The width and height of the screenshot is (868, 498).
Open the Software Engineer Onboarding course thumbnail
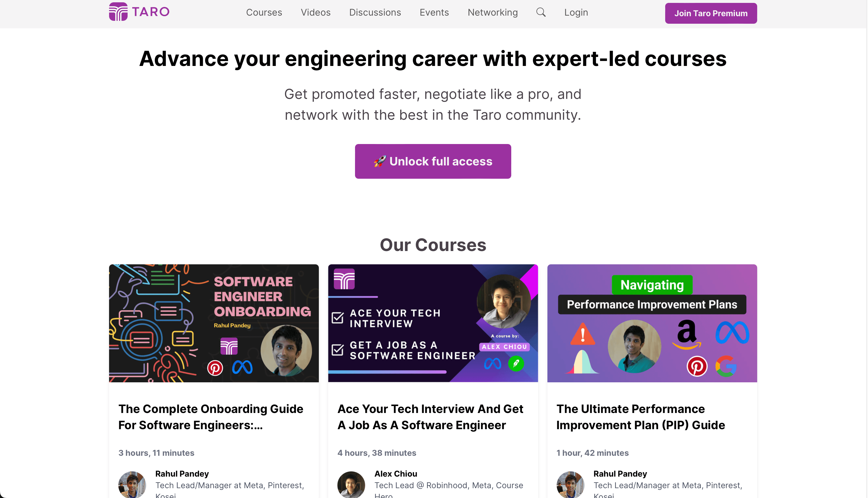click(214, 323)
